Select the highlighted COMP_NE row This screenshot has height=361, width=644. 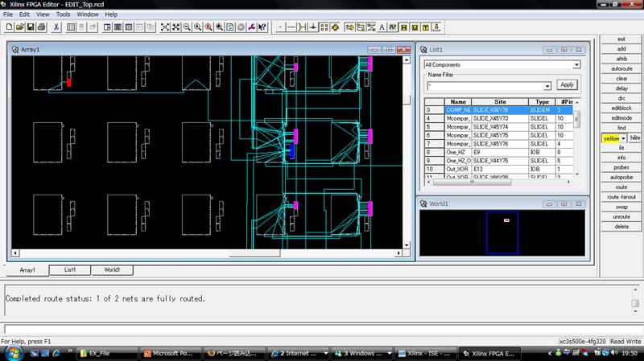(498, 110)
